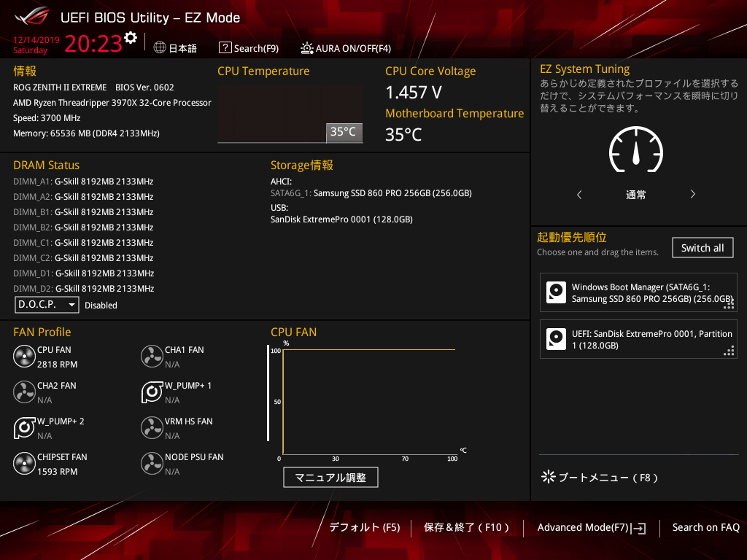
Task: Open Search (F9)
Action: (256, 48)
